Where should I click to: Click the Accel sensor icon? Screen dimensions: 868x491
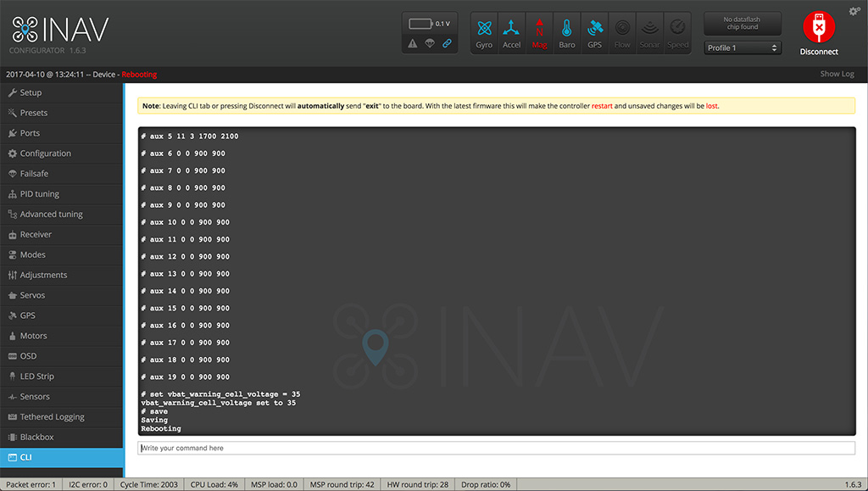click(511, 33)
